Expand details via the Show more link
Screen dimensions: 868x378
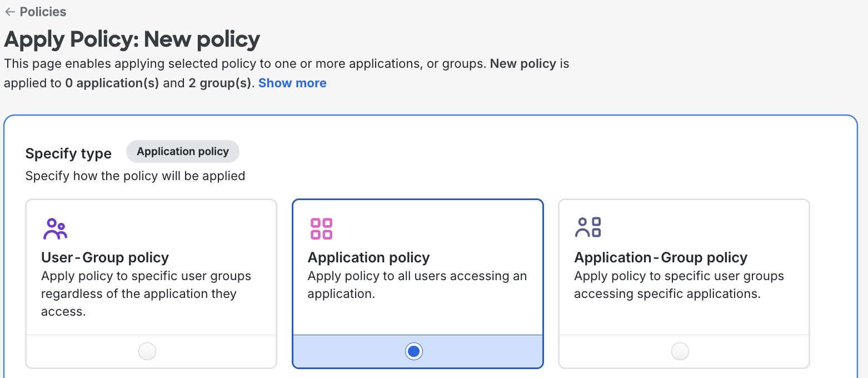(x=292, y=83)
